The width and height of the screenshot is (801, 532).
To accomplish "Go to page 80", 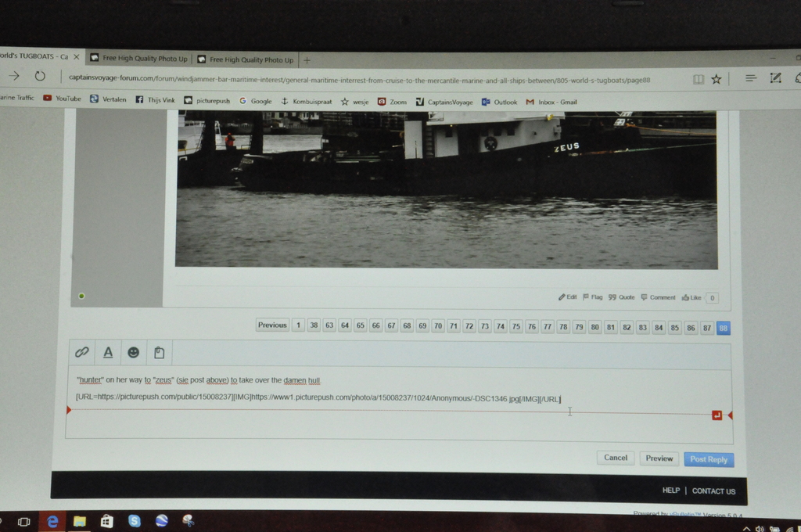I will click(594, 326).
